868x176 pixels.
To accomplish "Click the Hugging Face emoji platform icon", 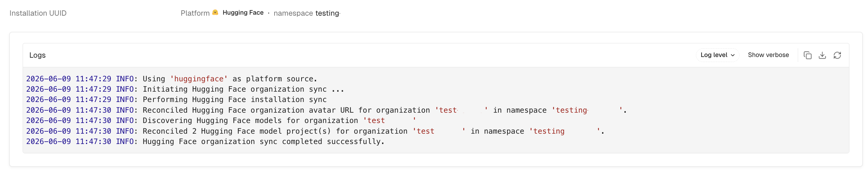I will click(215, 12).
